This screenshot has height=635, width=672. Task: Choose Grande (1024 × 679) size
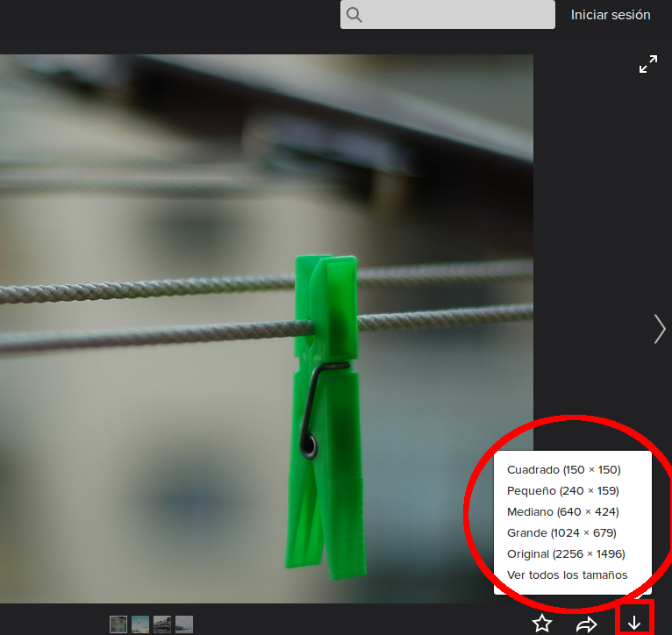point(561,532)
